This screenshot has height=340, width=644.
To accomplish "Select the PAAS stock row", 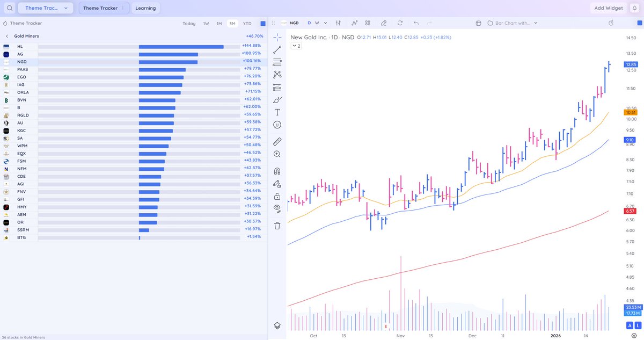I will (133, 69).
